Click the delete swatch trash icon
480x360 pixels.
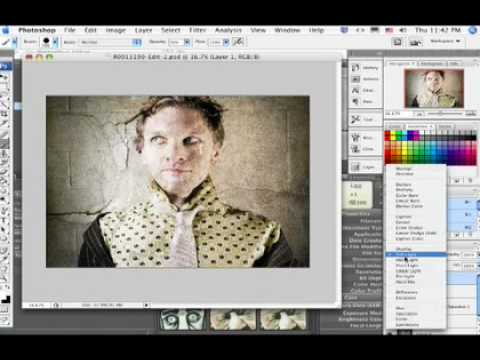pos(470,180)
